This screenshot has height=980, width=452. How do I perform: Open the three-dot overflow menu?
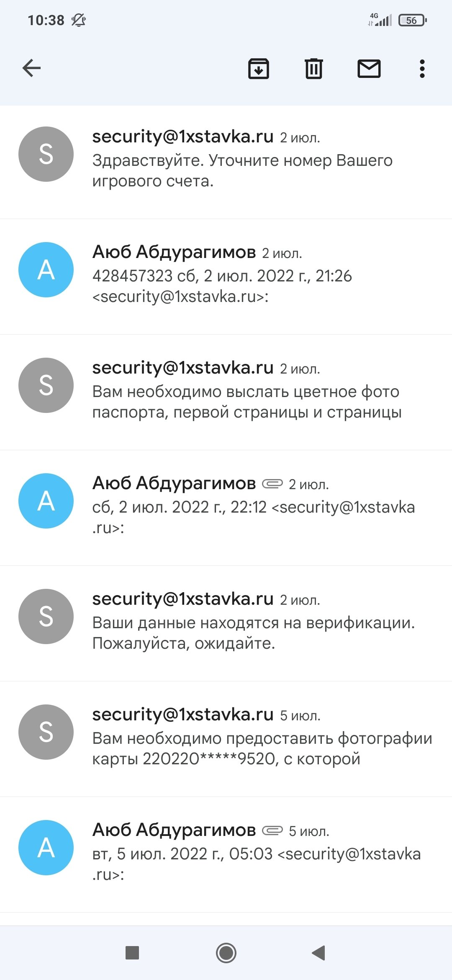point(422,69)
